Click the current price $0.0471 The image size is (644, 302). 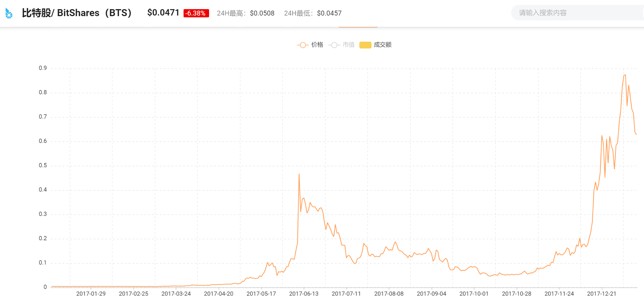coord(163,13)
